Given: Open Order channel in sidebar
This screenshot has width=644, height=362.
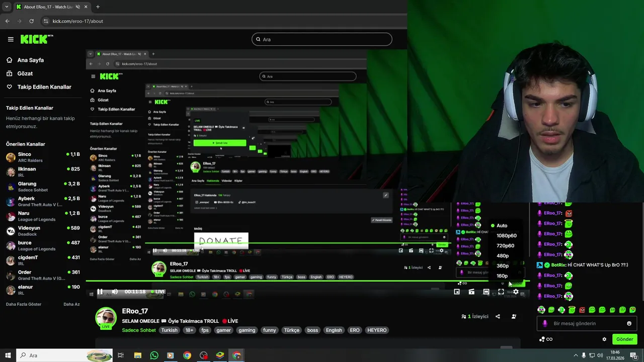Looking at the screenshot, I should click(x=43, y=275).
